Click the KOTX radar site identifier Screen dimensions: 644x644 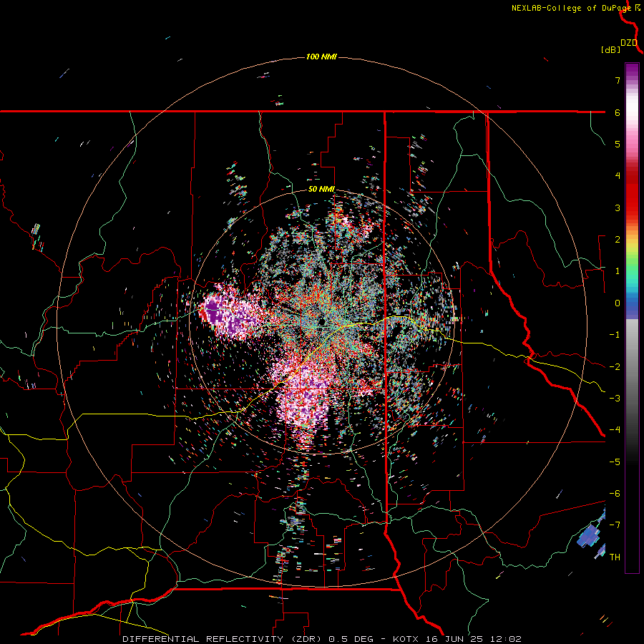tap(406, 639)
